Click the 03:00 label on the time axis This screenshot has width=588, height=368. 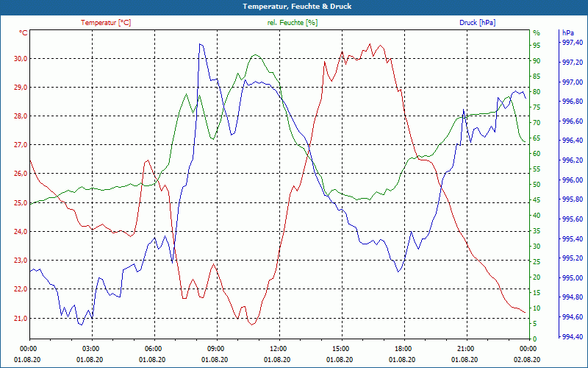tap(90, 349)
